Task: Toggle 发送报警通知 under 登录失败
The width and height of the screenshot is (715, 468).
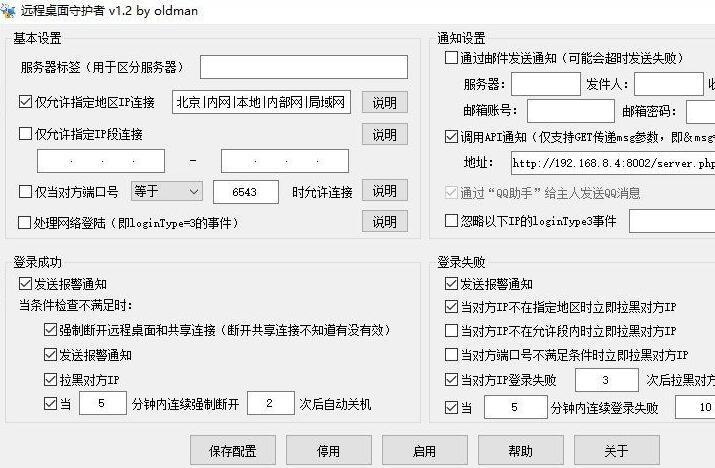Action: click(x=451, y=284)
